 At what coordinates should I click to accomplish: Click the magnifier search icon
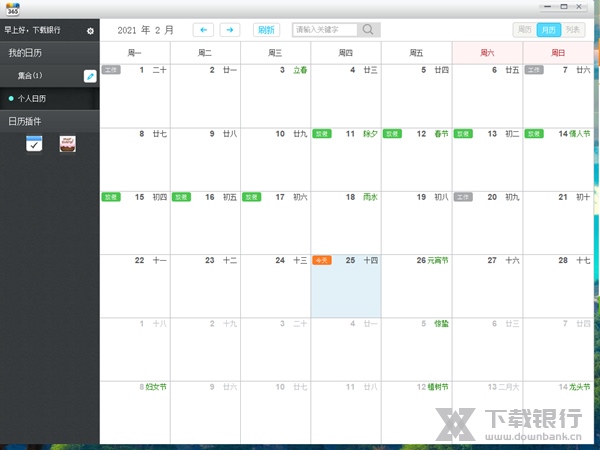[369, 30]
